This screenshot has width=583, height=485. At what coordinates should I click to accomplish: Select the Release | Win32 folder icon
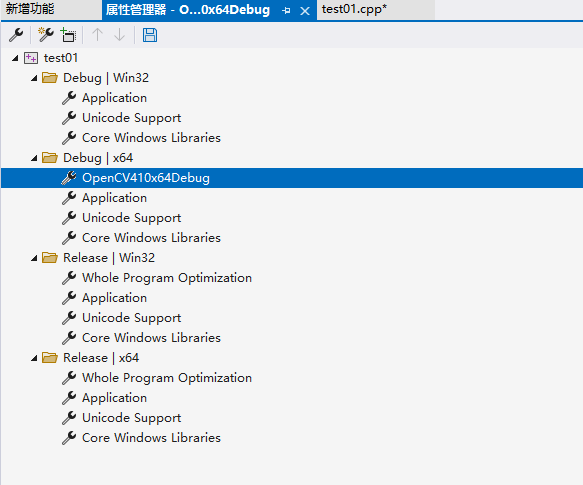50,258
